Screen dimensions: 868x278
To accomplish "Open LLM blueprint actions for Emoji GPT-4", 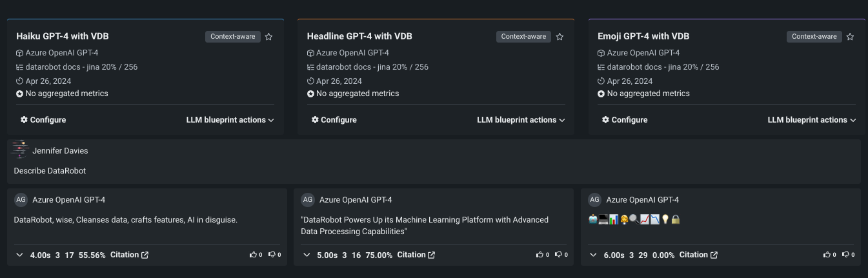I will 811,120.
